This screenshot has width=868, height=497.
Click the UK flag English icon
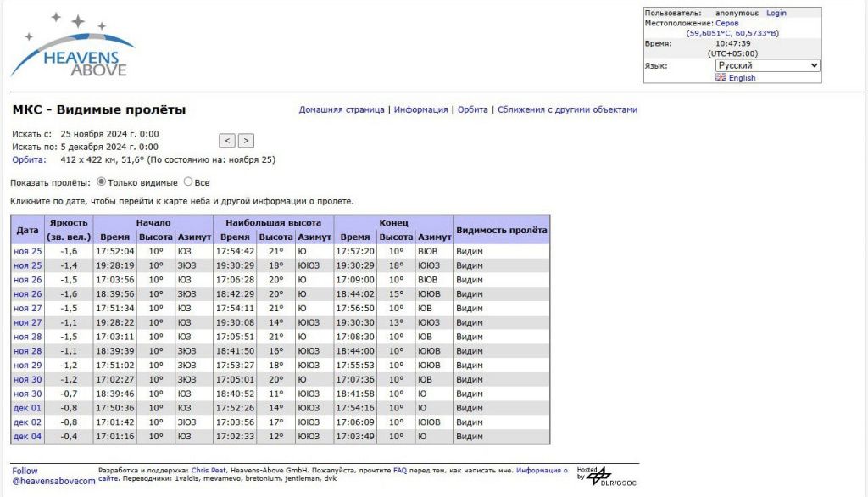[x=721, y=77]
